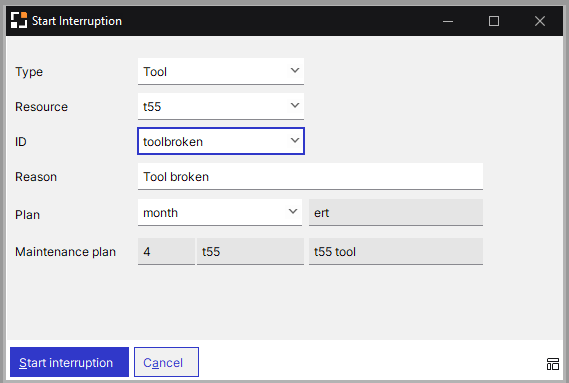Screen dimensions: 569x383
Task: Click the Type field label
Action: click(x=29, y=72)
